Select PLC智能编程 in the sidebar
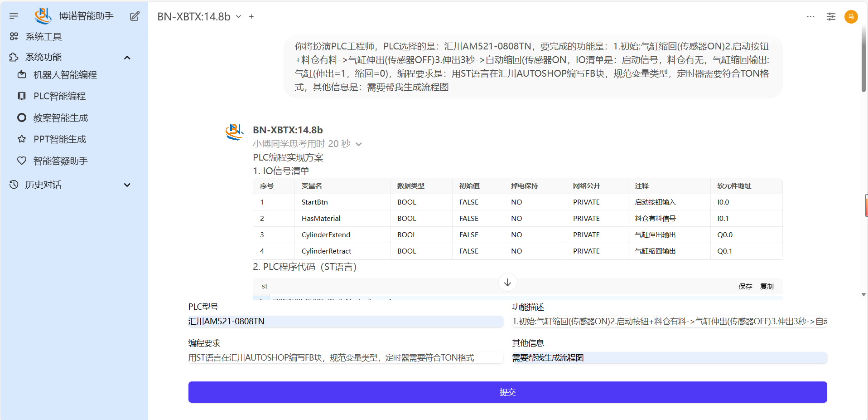This screenshot has height=420, width=868. (59, 96)
